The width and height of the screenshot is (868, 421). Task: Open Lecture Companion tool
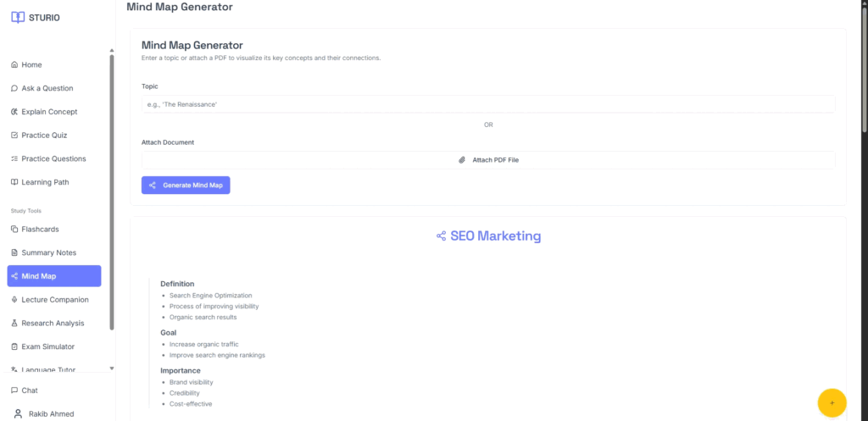[x=54, y=300]
